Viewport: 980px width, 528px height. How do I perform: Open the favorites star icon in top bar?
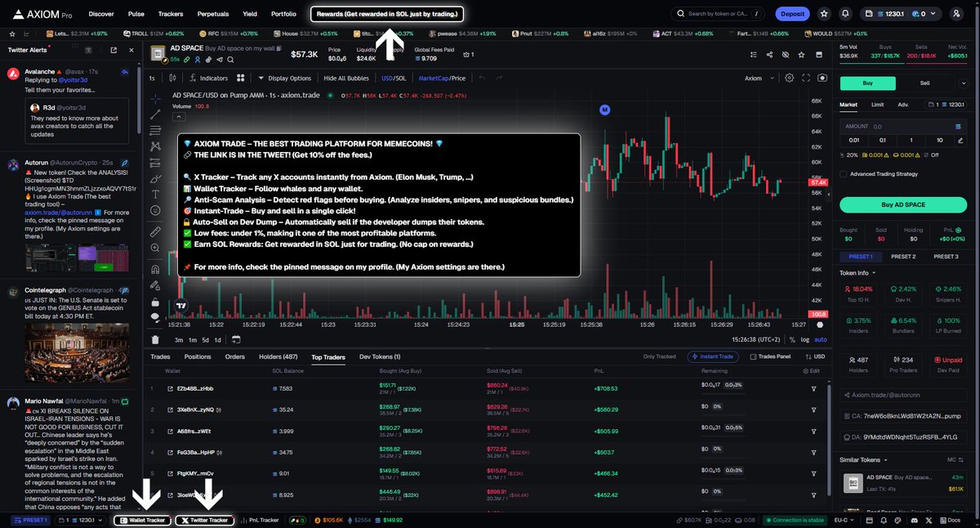(x=823, y=14)
